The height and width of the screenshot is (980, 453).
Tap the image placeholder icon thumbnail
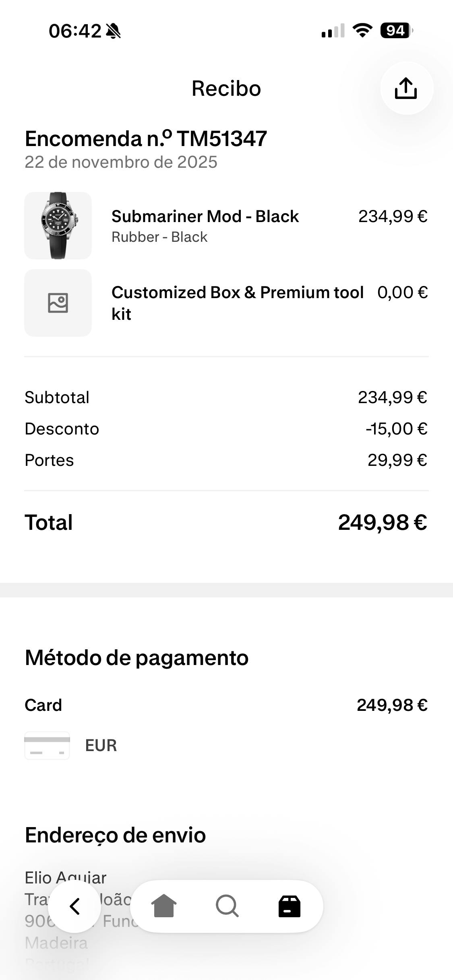click(x=58, y=303)
